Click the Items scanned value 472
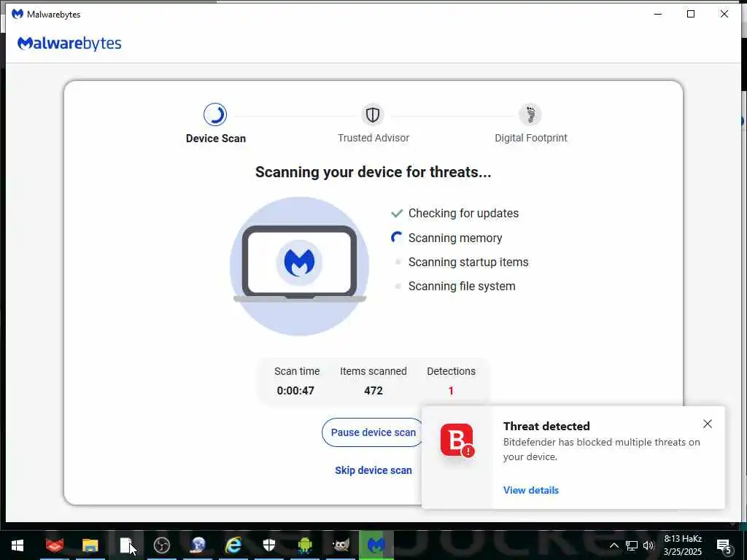 coord(373,391)
